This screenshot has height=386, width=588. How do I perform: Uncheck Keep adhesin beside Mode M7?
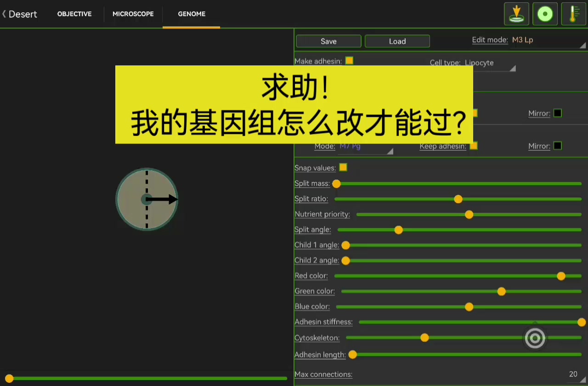click(474, 146)
